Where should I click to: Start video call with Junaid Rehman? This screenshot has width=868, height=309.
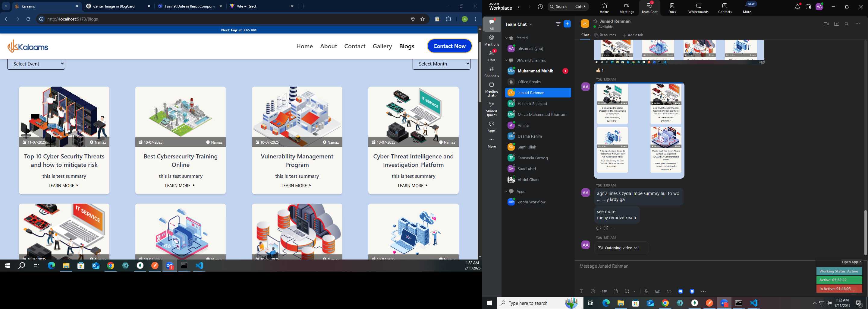click(826, 24)
